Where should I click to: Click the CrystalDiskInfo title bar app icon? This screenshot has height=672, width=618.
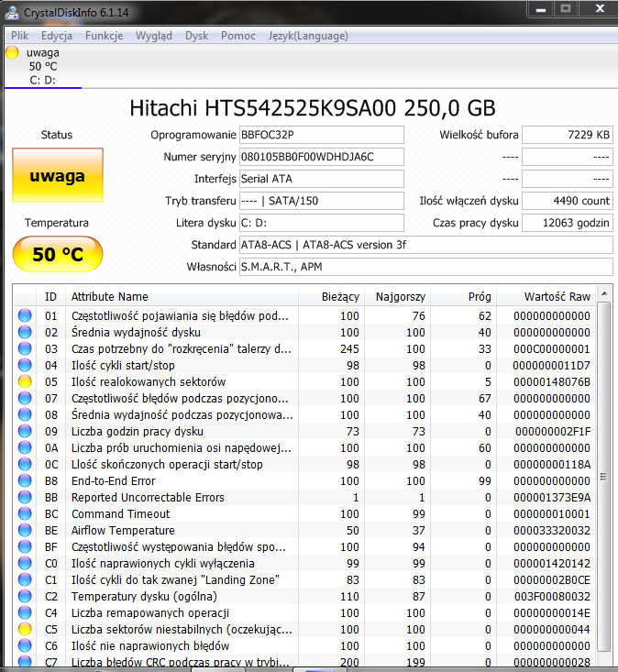click(x=12, y=13)
